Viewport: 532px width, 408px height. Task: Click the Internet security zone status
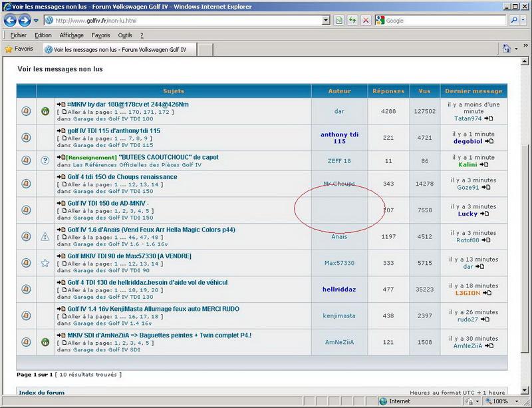point(395,401)
